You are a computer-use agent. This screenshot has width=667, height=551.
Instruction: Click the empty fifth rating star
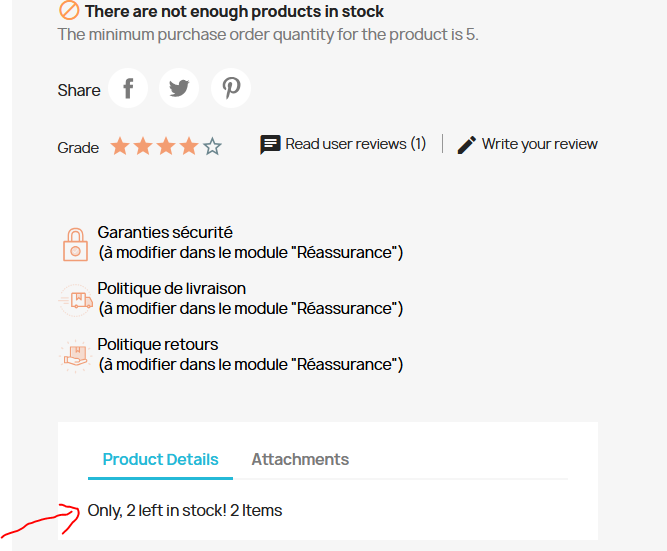tap(212, 147)
